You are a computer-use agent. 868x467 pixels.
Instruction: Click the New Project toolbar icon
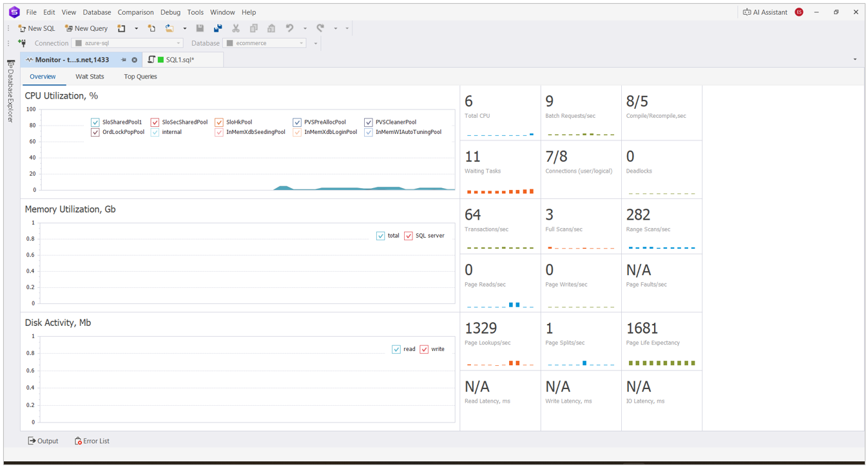121,28
